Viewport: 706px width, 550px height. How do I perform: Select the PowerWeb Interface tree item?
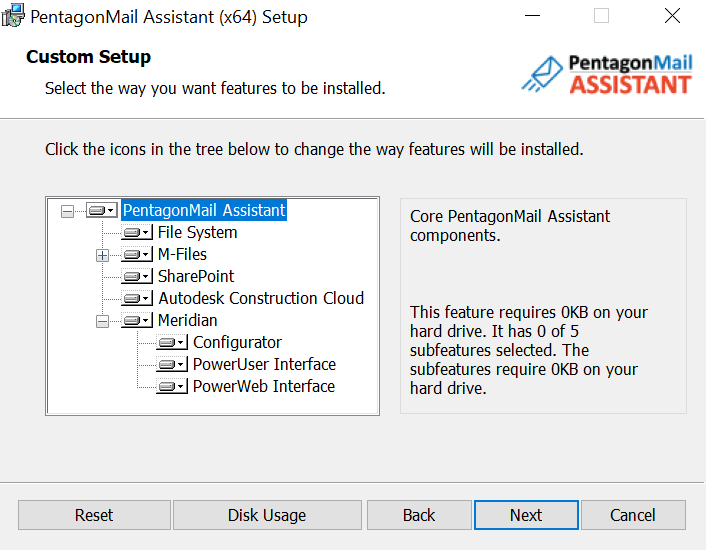[264, 386]
